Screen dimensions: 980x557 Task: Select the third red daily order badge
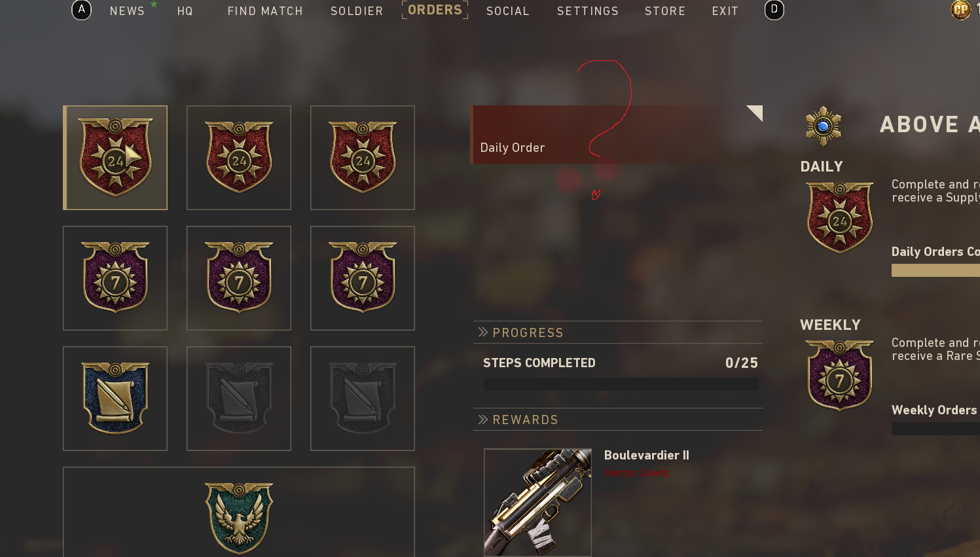(363, 158)
